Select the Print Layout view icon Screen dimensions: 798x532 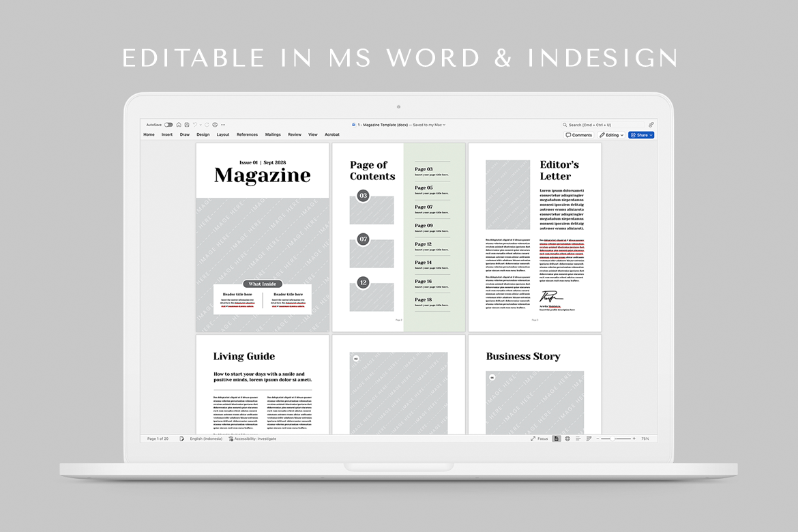[x=557, y=439]
